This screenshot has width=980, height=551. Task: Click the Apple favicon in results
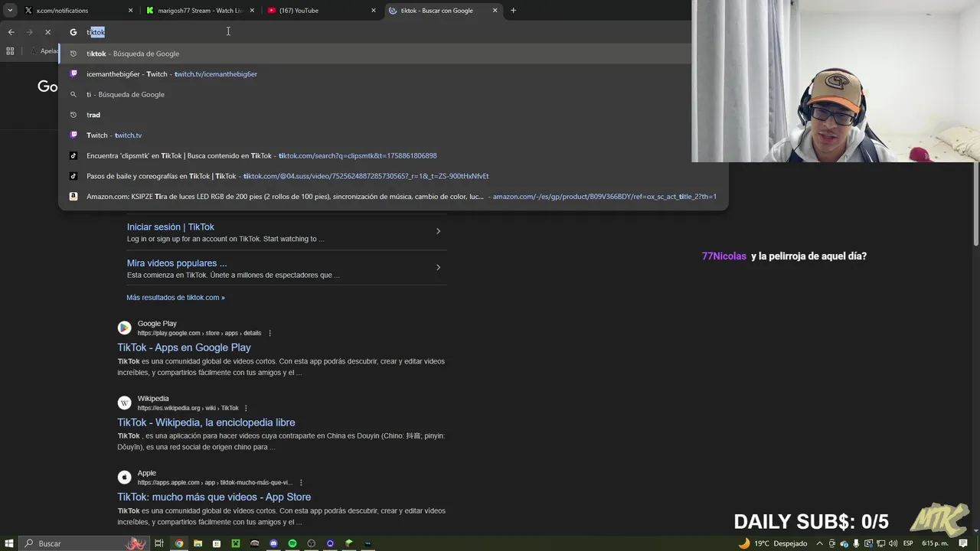124,478
